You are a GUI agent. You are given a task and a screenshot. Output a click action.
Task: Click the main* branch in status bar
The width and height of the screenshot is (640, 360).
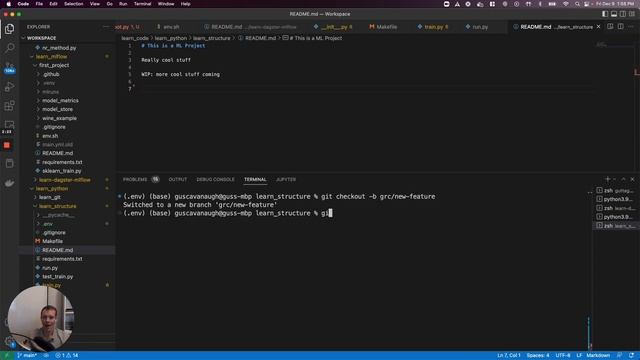tap(27, 356)
